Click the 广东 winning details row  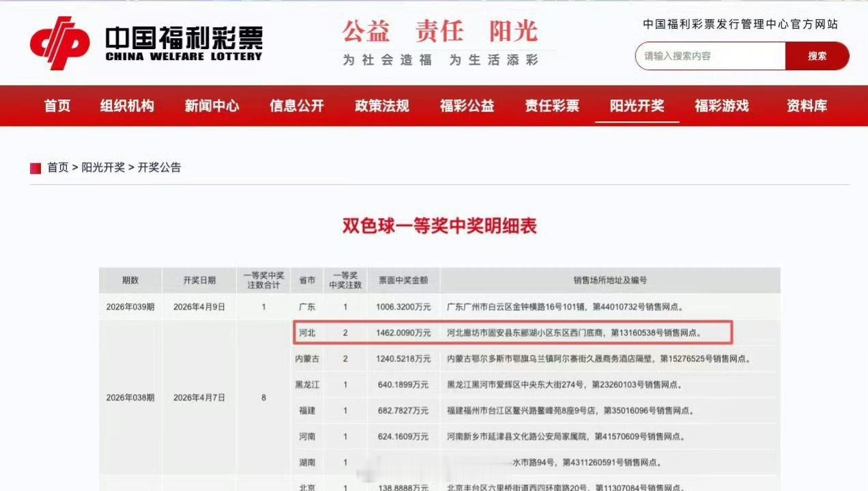(442, 306)
